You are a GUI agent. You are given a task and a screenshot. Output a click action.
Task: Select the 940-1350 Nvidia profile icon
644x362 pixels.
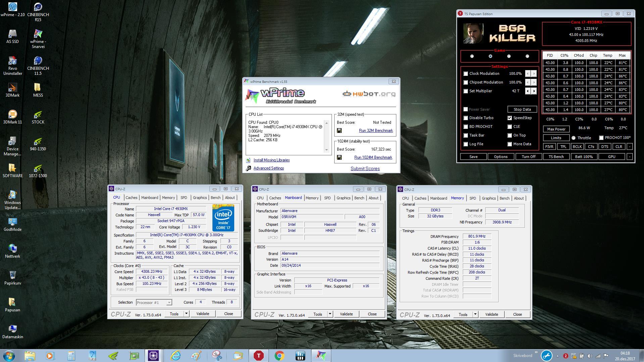(38, 144)
